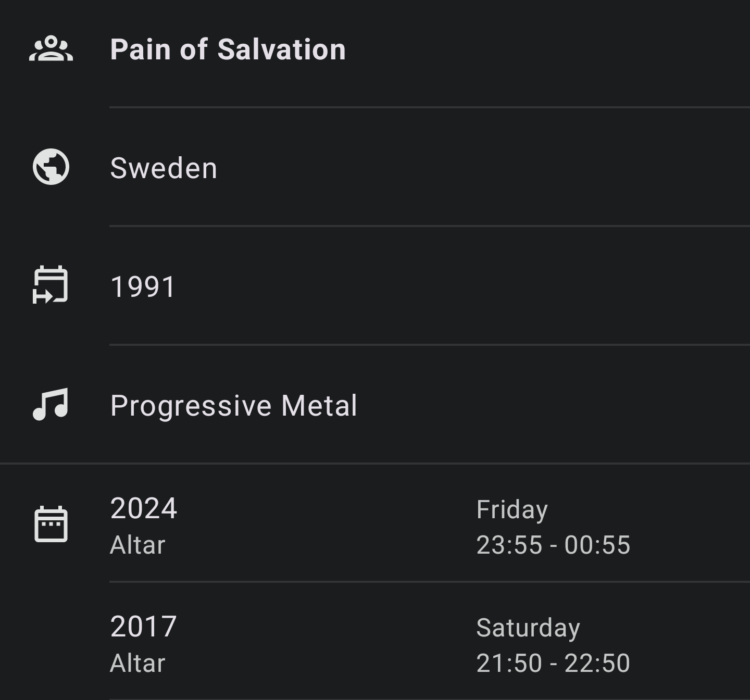Tap the Friday day label
Image resolution: width=750 pixels, height=700 pixels.
point(512,509)
